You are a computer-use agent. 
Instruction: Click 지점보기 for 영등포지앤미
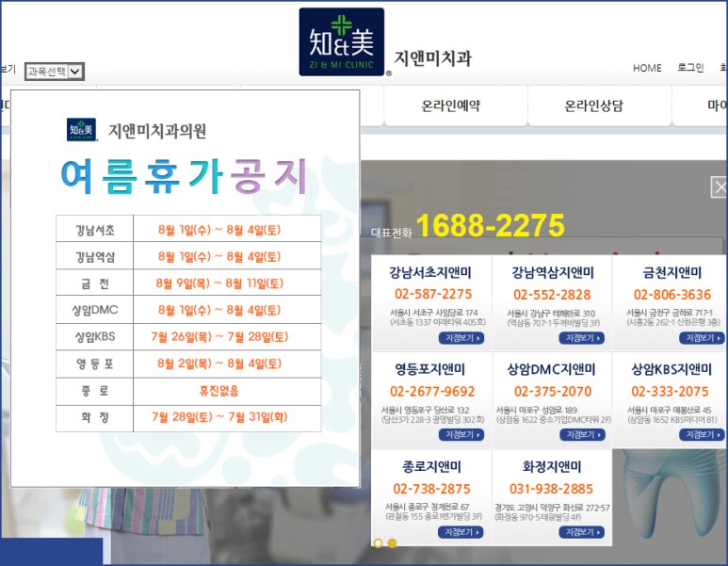(x=461, y=434)
